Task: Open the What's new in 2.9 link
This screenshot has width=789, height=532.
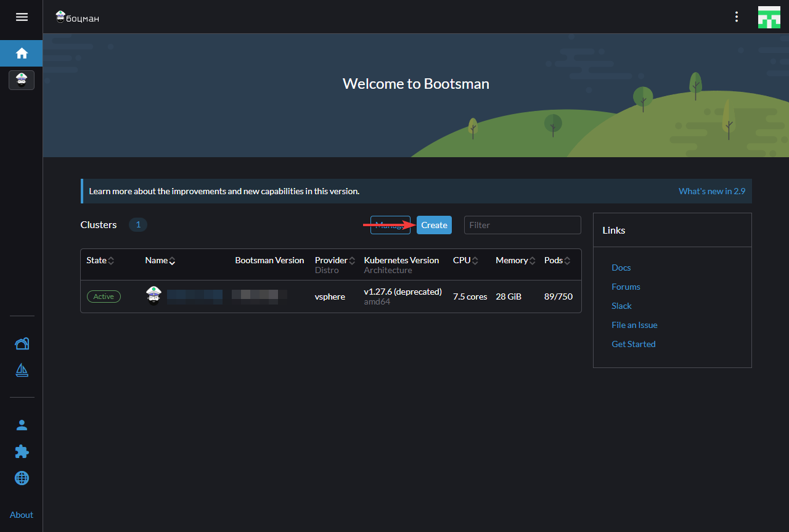Action: 711,191
